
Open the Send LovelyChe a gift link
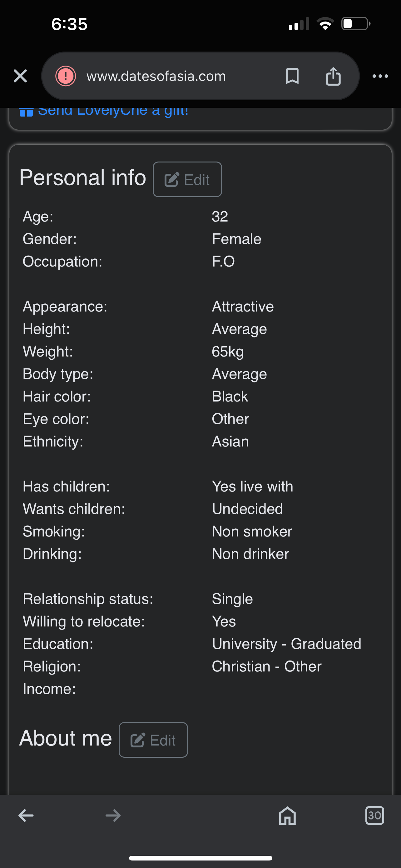point(113,111)
